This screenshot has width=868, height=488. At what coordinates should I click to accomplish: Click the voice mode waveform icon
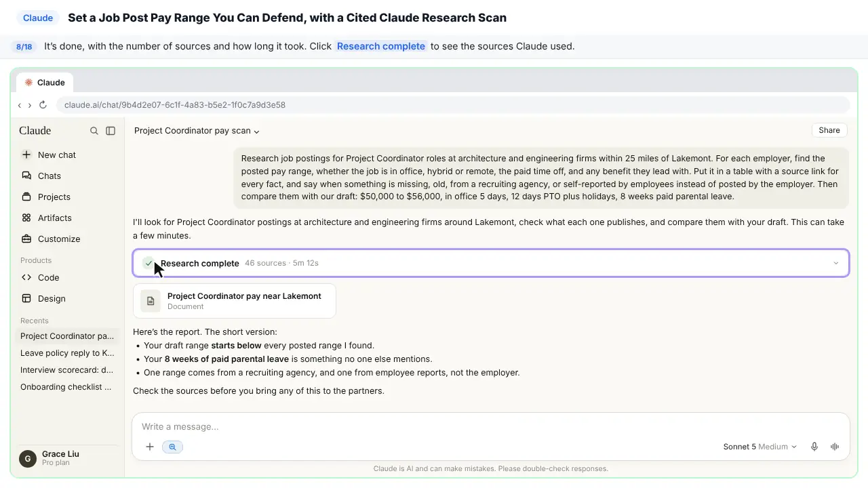pos(835,447)
